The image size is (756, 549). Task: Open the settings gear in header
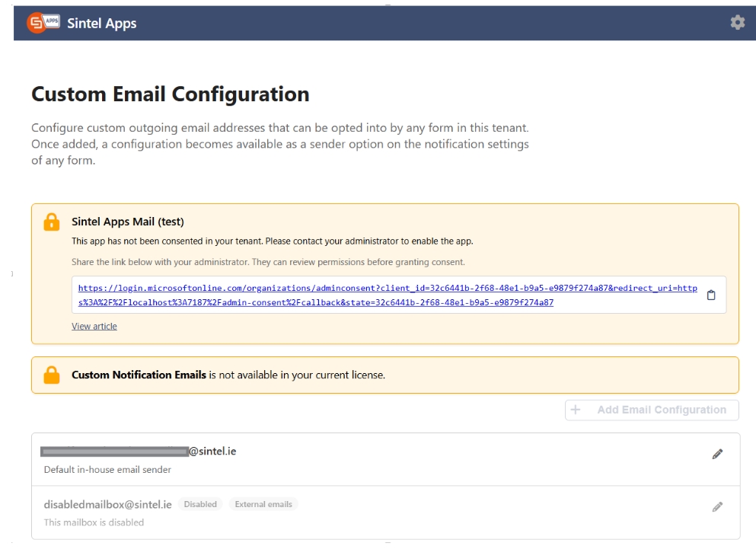coord(737,22)
